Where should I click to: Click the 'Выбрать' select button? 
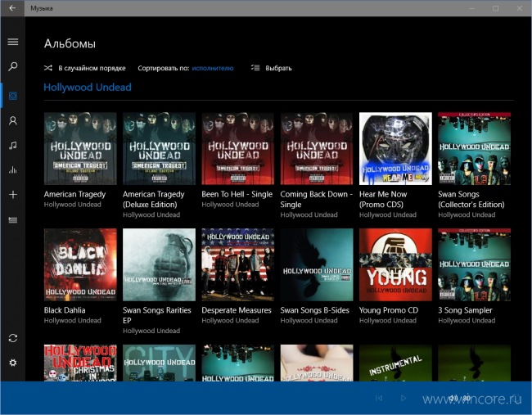278,68
